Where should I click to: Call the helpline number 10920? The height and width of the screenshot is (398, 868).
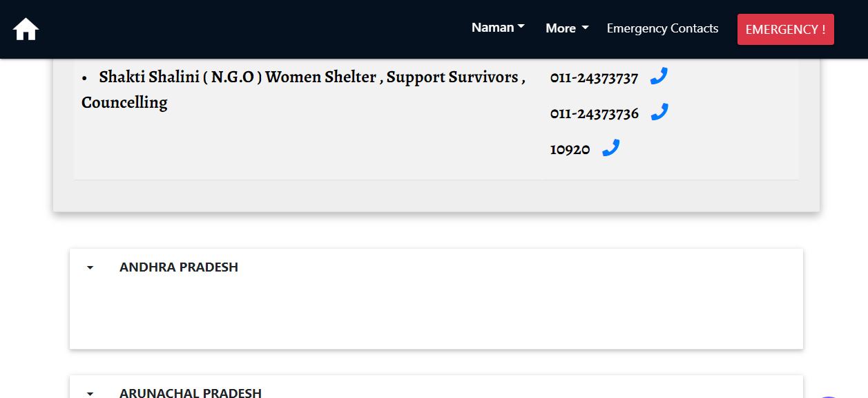569,149
